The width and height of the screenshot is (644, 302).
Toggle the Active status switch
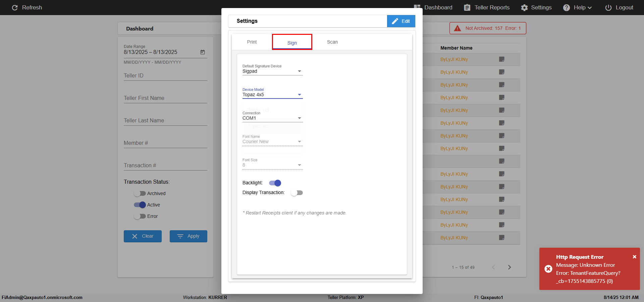140,205
